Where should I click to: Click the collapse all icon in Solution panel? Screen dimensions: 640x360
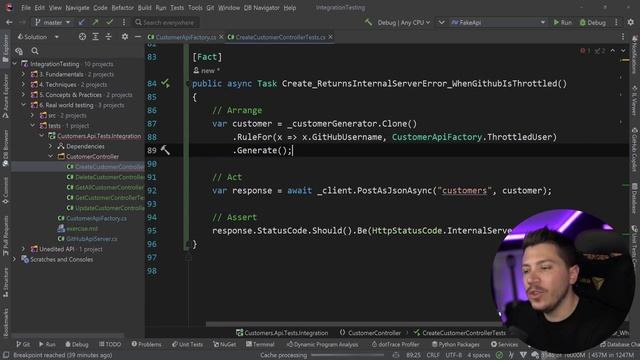(108, 37)
